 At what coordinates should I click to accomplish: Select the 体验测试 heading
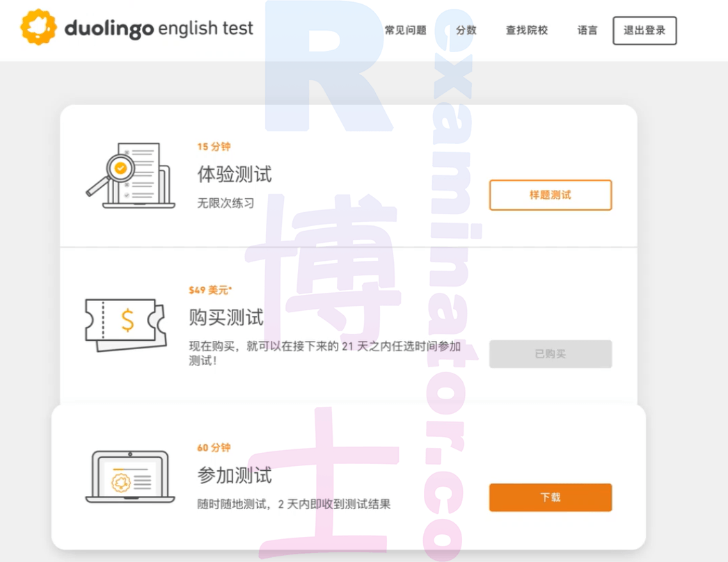235,175
